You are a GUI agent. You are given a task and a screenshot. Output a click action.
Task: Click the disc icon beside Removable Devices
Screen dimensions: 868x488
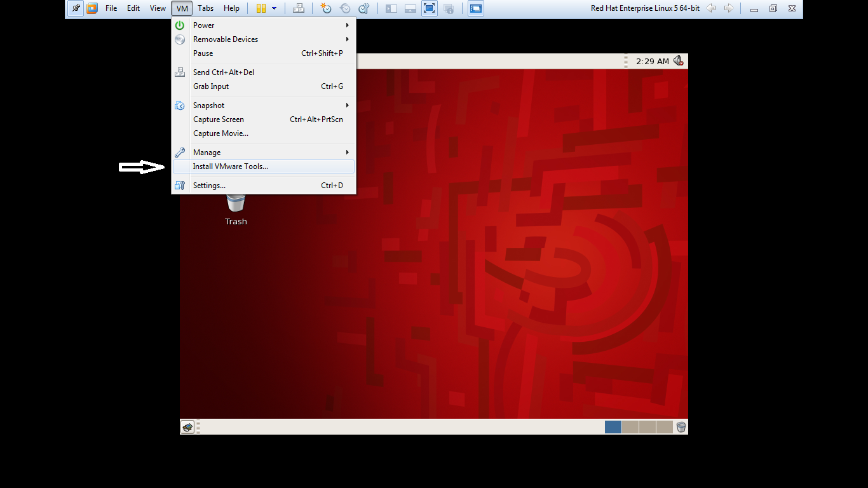(180, 39)
